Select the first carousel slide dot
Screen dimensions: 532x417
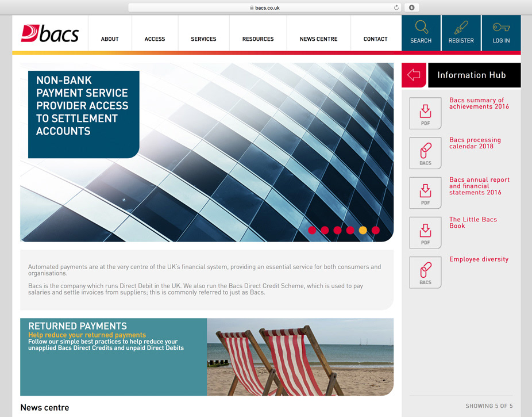tap(312, 230)
